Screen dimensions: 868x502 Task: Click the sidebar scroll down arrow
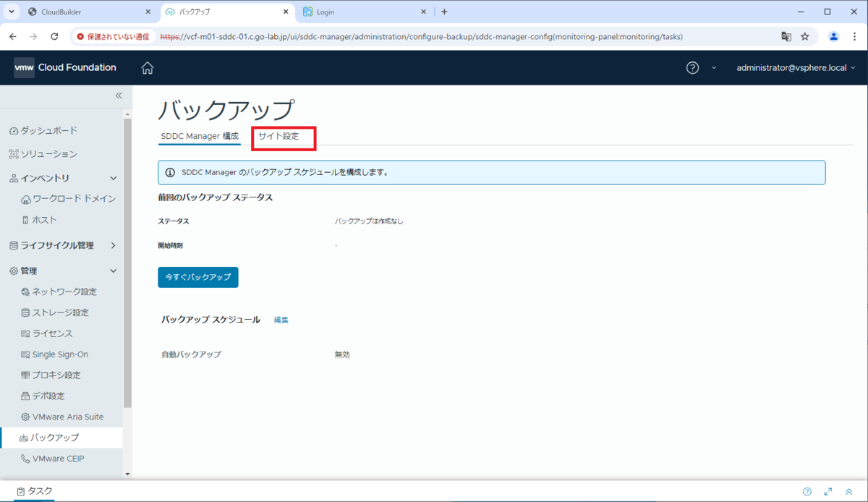click(x=128, y=475)
